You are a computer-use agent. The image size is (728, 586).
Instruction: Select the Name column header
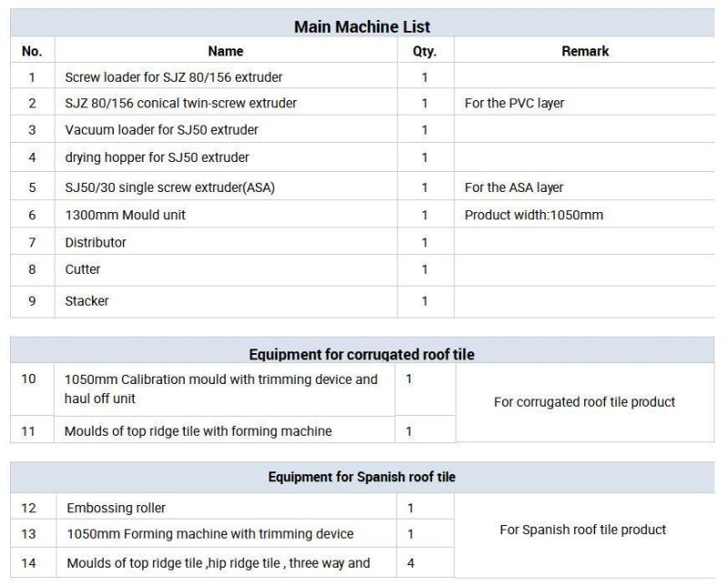tap(226, 51)
